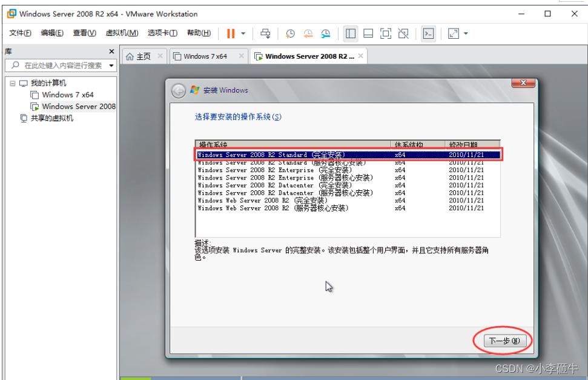588x380 pixels.
Task: Select Windows Server 2008 R2 Datacenter (服务器核心安装)
Action: coord(348,193)
